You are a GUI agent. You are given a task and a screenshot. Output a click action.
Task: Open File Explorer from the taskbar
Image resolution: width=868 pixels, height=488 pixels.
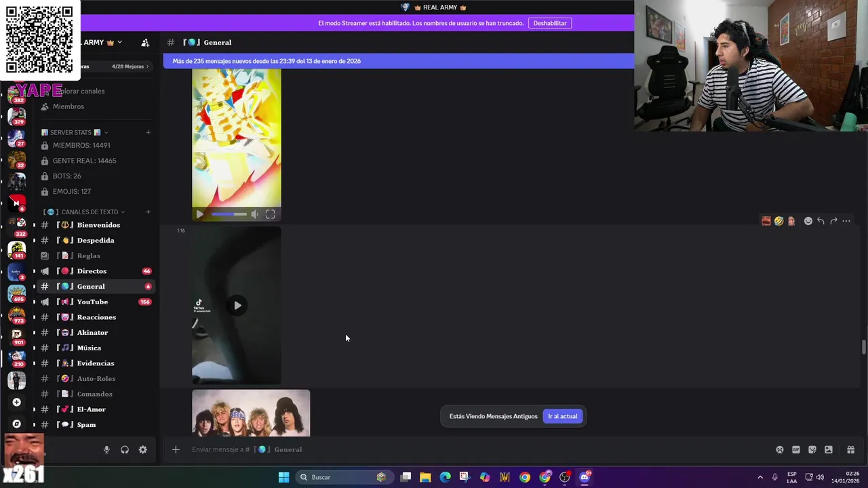coord(425,477)
